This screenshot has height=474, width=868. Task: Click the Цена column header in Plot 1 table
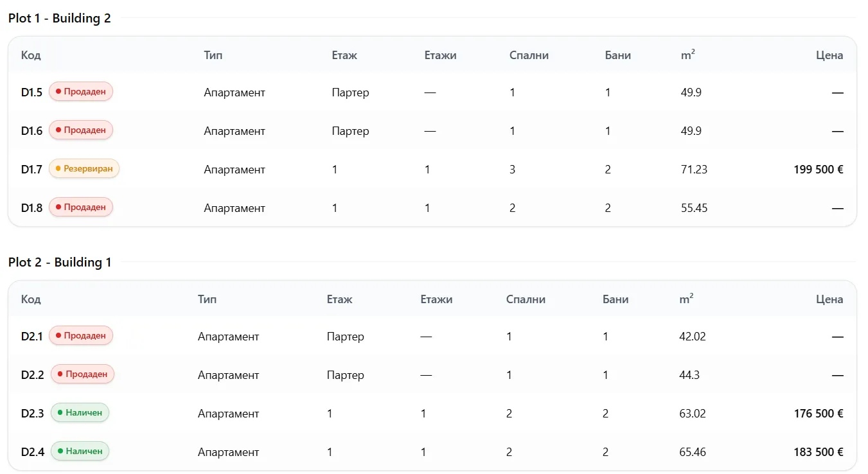[x=829, y=55]
